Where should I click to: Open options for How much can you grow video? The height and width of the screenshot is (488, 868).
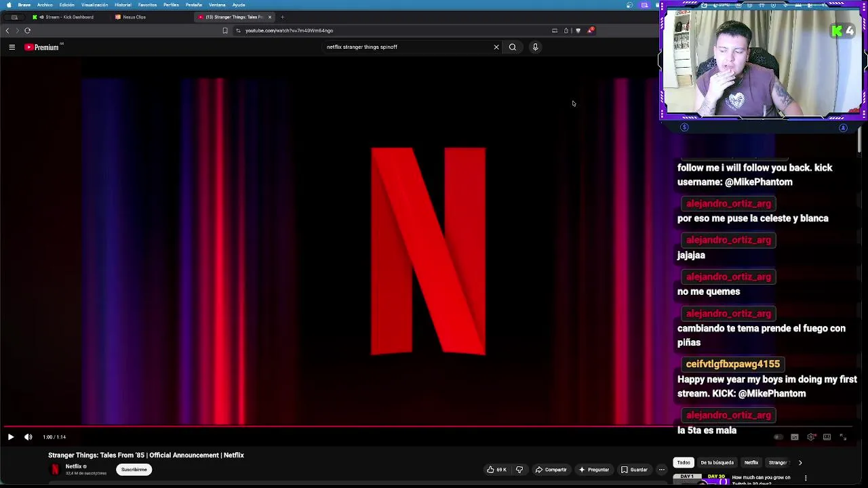[806, 478]
